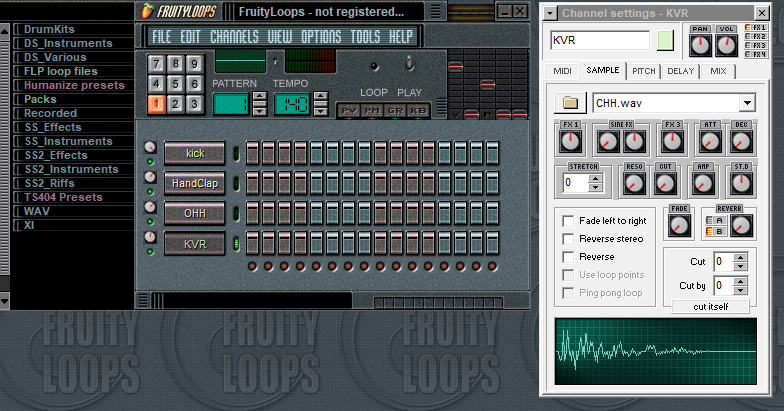The width and height of the screenshot is (784, 411).
Task: Select pattern number 7 keypad button
Action: tap(156, 64)
